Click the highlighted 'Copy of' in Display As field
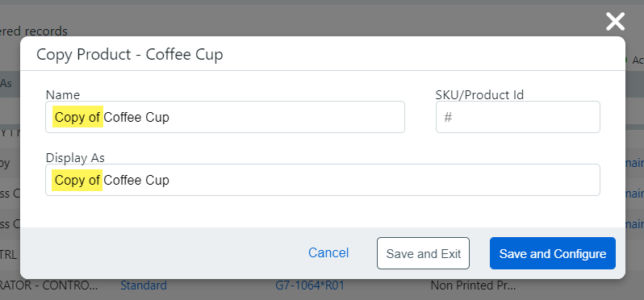Screen dimensions: 644x300 click(77, 180)
